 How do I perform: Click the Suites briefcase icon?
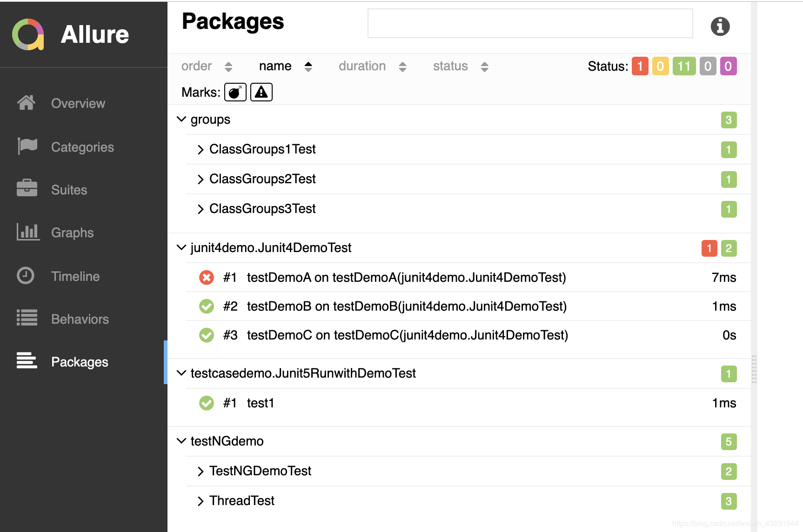(27, 188)
